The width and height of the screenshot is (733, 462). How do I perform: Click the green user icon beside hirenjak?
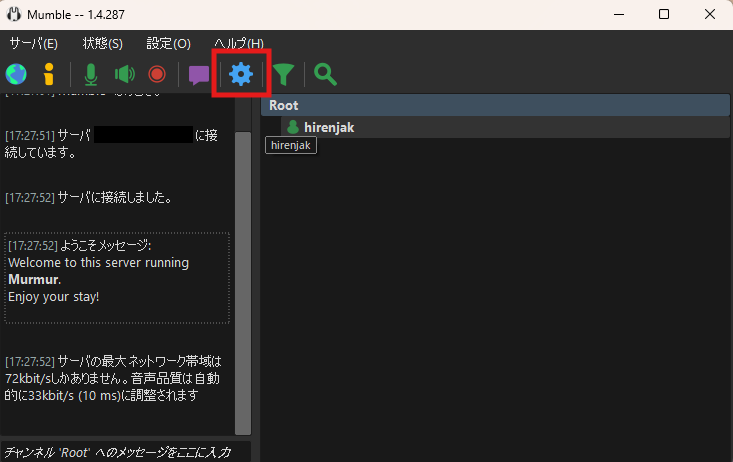click(x=293, y=127)
